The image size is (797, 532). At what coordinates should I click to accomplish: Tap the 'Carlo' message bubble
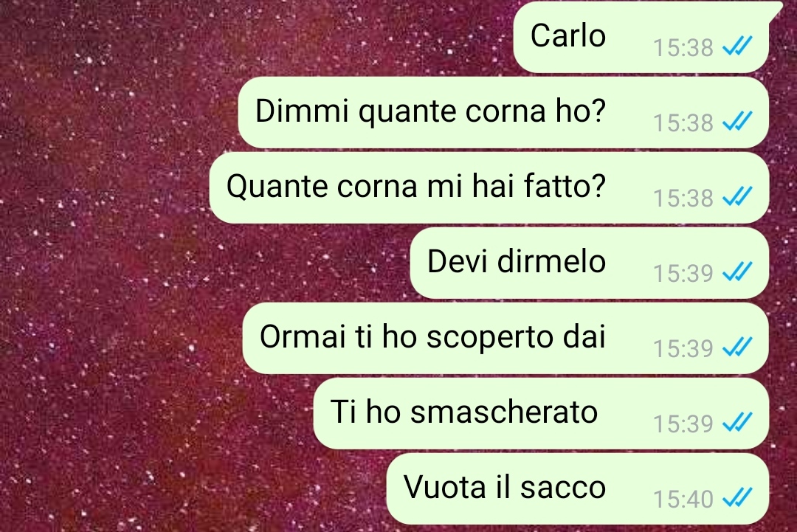coord(641,37)
